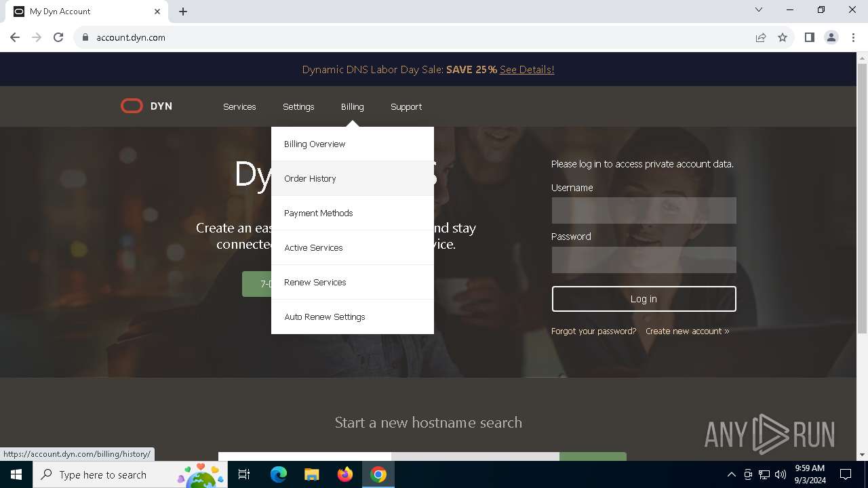Image resolution: width=868 pixels, height=488 pixels.
Task: Open Services navigation menu
Action: coord(239,106)
